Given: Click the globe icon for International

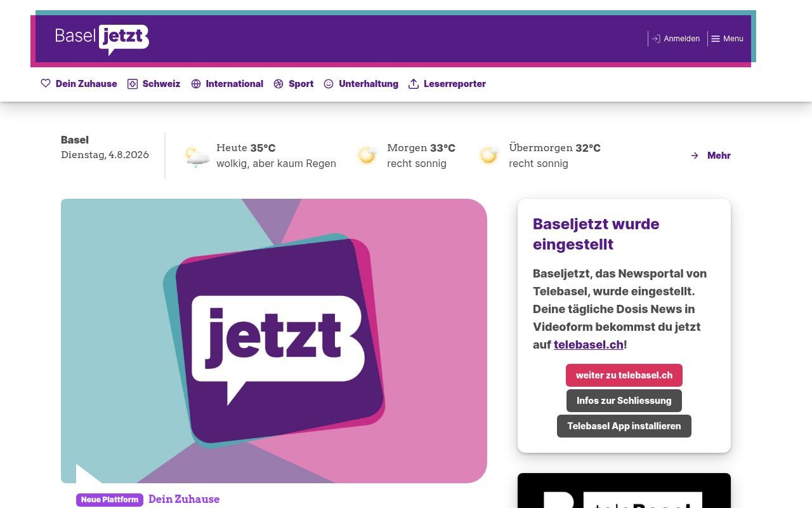Looking at the screenshot, I should (x=196, y=84).
